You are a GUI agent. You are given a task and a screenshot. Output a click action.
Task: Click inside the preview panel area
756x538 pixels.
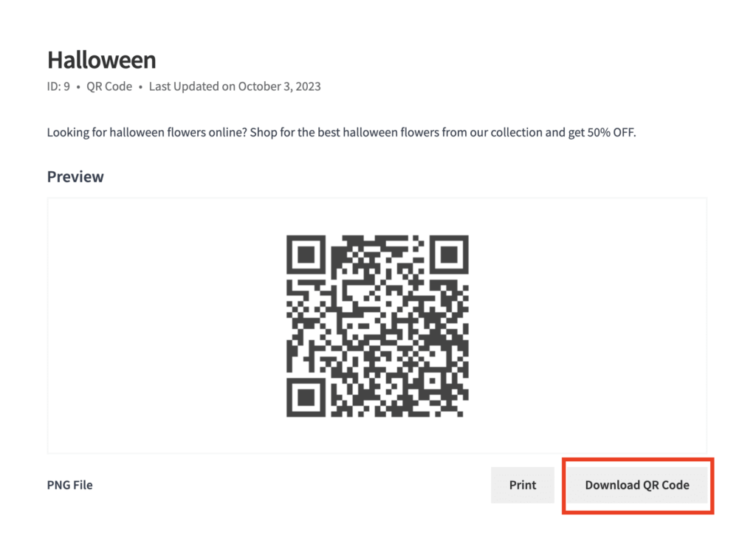(148, 323)
